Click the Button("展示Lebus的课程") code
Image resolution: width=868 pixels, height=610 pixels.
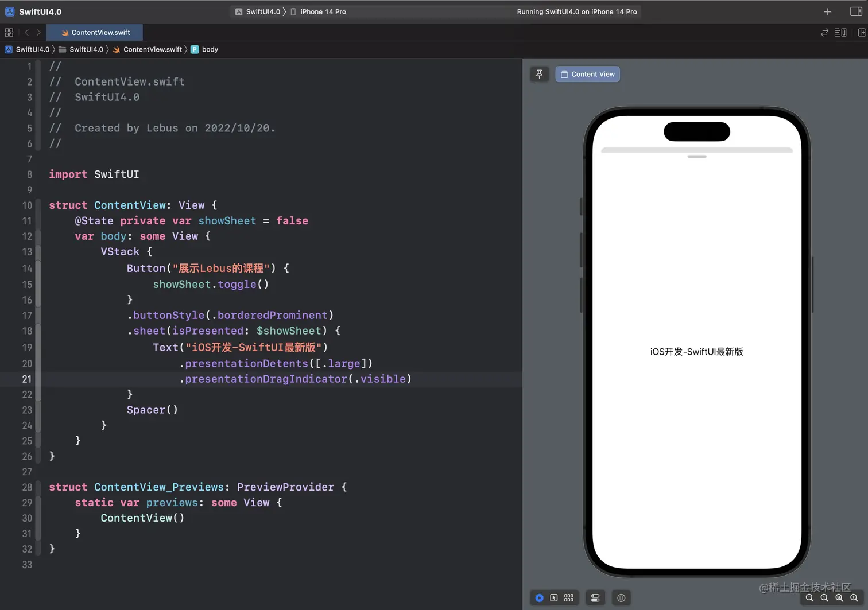(208, 268)
